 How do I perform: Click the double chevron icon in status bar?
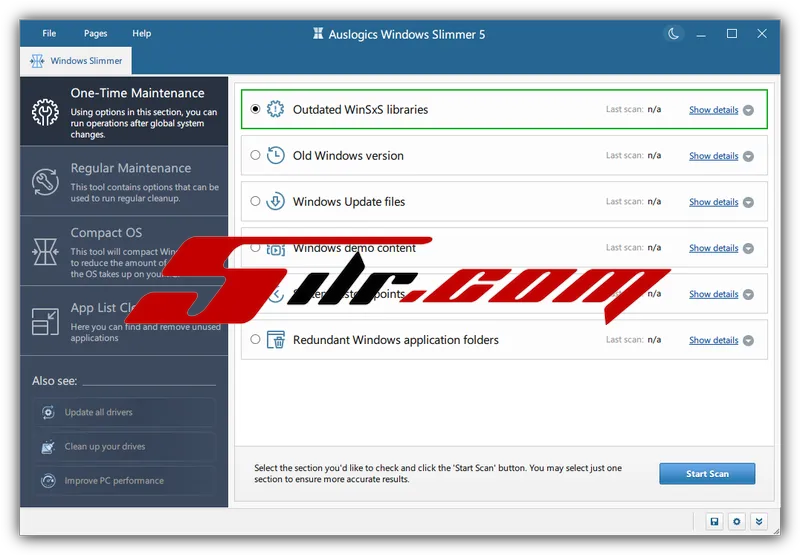759,521
